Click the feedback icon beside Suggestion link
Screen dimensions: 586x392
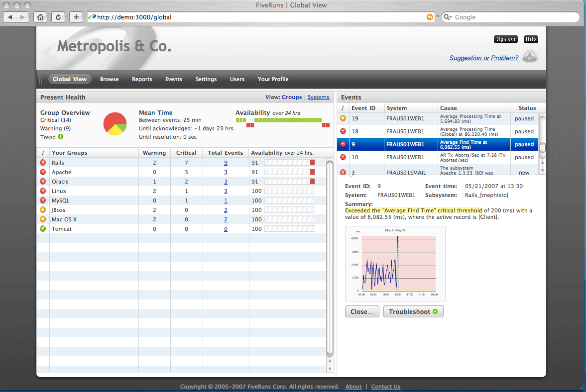(x=530, y=57)
